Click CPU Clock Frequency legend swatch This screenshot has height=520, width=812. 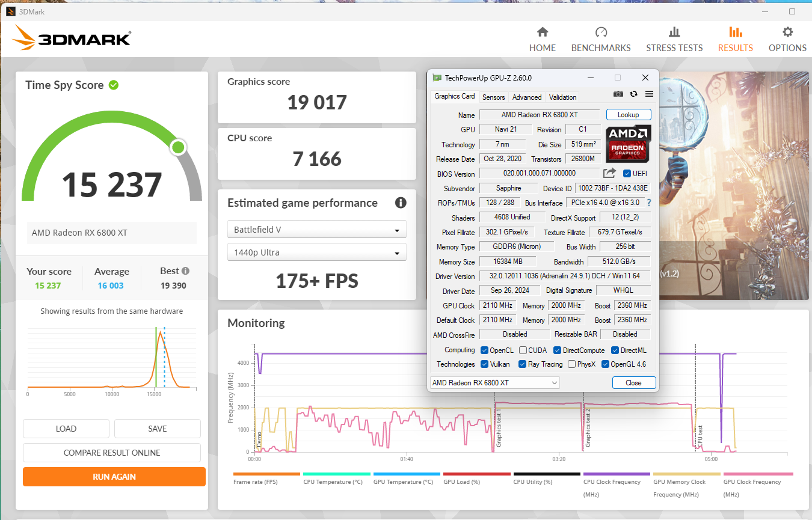pos(617,474)
